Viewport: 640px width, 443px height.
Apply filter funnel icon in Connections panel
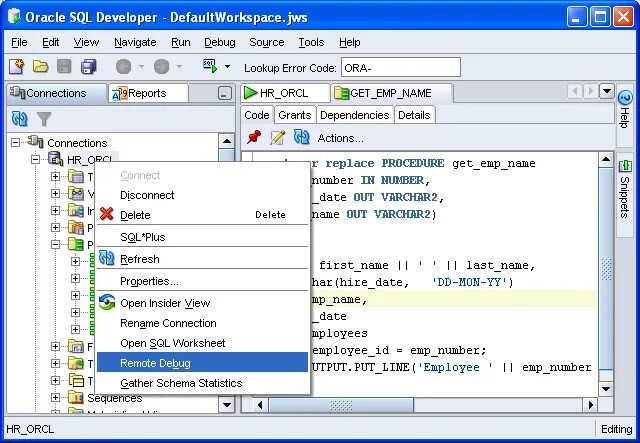(44, 119)
